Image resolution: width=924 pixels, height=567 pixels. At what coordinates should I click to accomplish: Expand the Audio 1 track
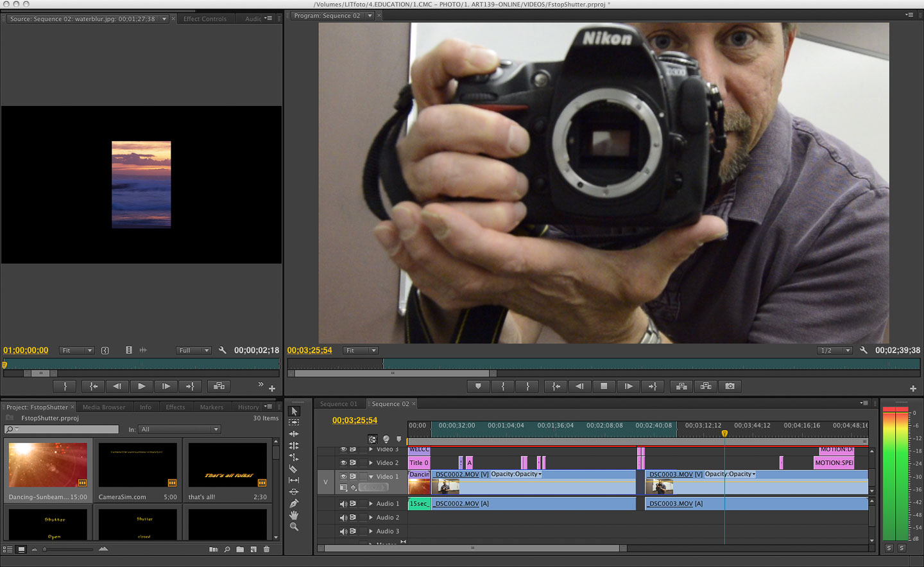371,503
